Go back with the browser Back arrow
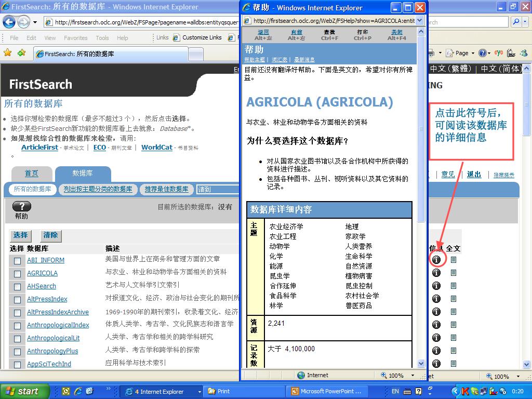Viewport: 532px width, 399px height. click(x=9, y=22)
